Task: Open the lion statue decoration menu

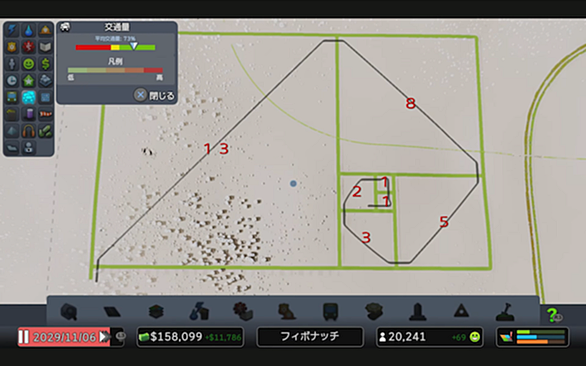Action: [x=287, y=312]
